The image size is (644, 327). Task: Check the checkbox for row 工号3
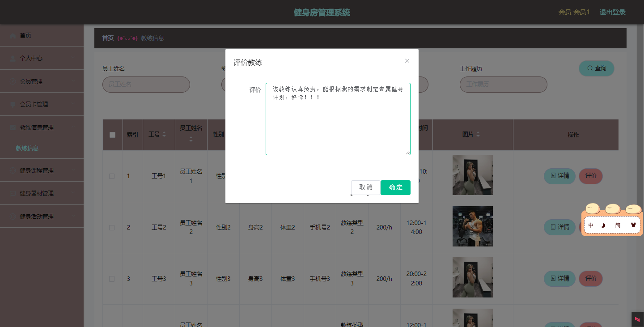point(112,279)
